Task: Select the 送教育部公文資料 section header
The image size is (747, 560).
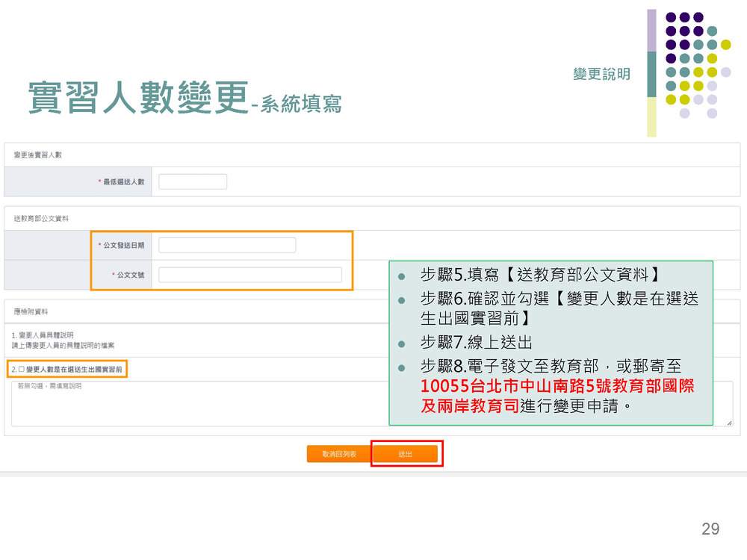Action: [42, 218]
